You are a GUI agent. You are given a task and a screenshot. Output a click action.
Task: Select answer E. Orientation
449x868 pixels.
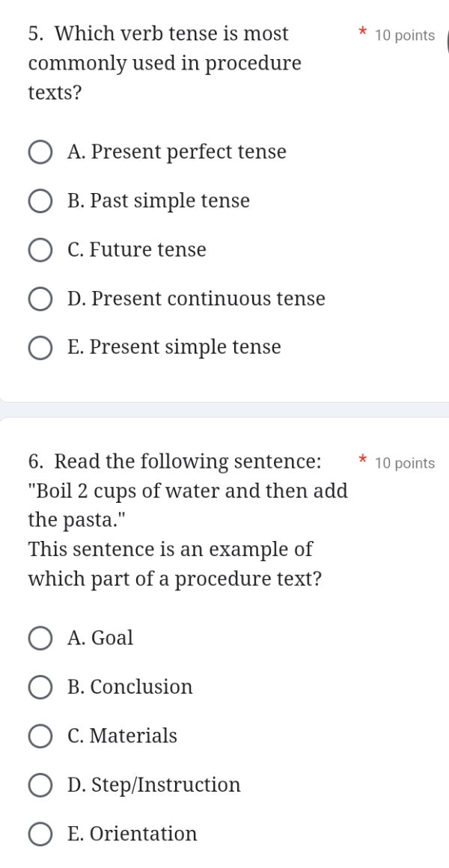[41, 834]
